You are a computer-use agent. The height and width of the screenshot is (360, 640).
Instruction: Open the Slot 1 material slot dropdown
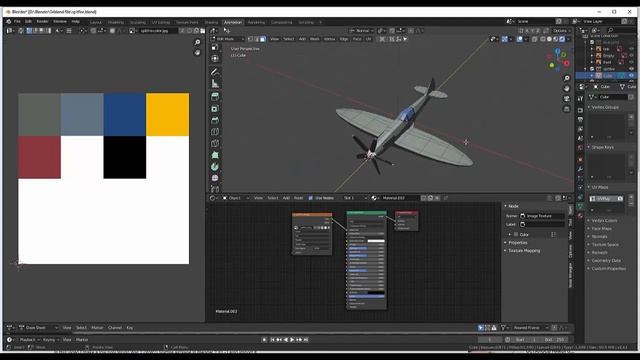[355, 198]
